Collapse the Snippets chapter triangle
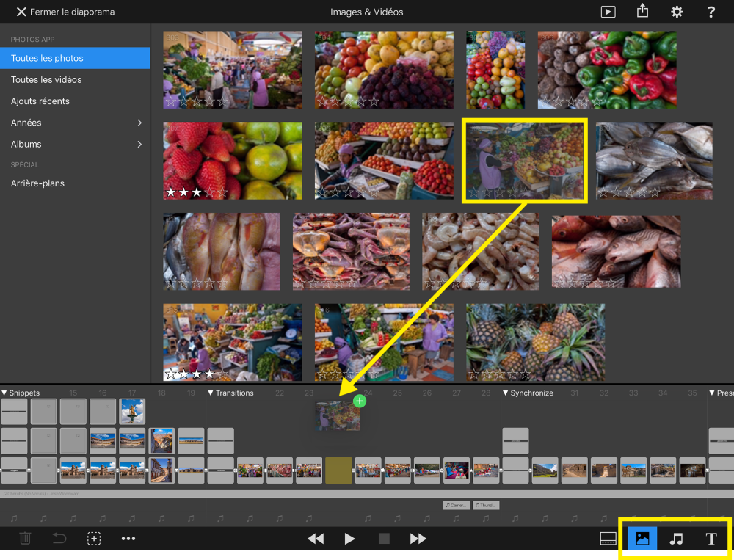Screen dimensions: 734x560 (4, 393)
